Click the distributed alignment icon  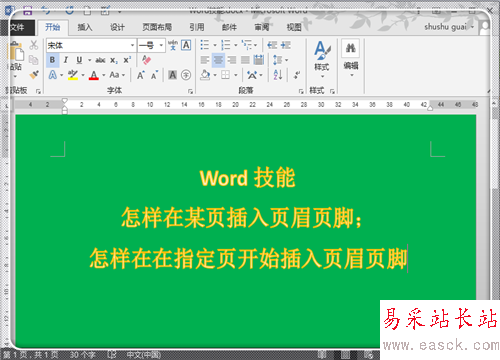click(x=259, y=60)
